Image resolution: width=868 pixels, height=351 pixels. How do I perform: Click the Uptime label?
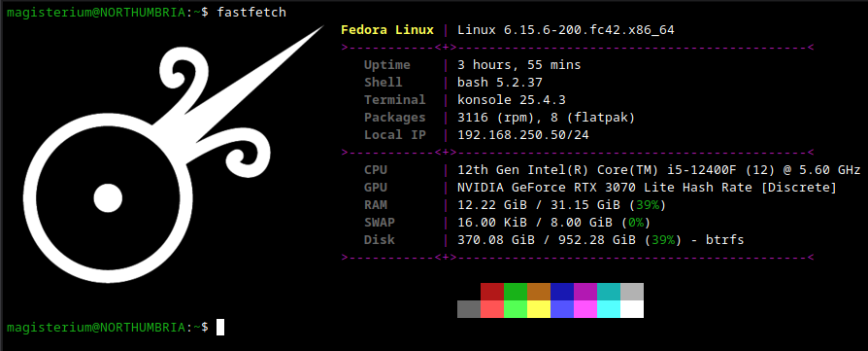click(387, 65)
